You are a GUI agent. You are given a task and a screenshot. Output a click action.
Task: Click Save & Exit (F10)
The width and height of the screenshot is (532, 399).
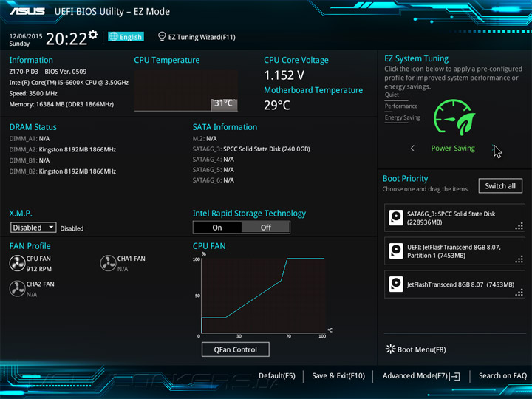click(x=338, y=376)
